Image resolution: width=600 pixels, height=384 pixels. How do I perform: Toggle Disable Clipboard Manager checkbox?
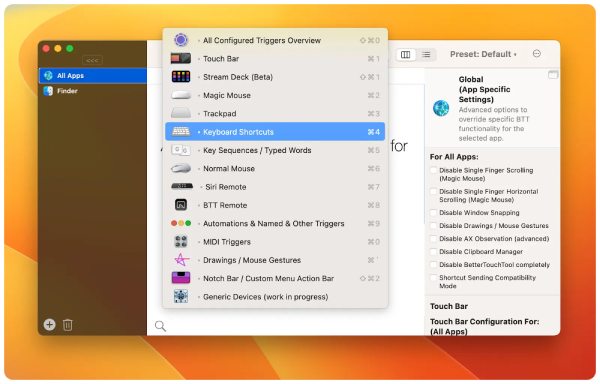tap(434, 252)
